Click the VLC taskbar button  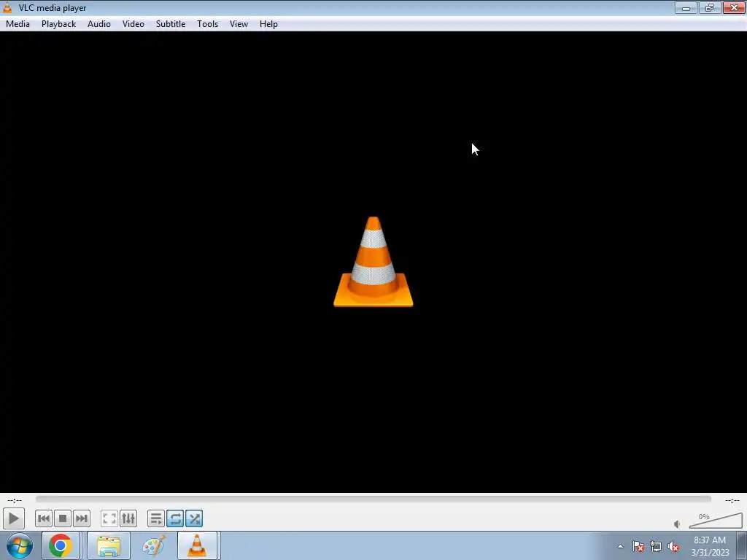point(197,545)
